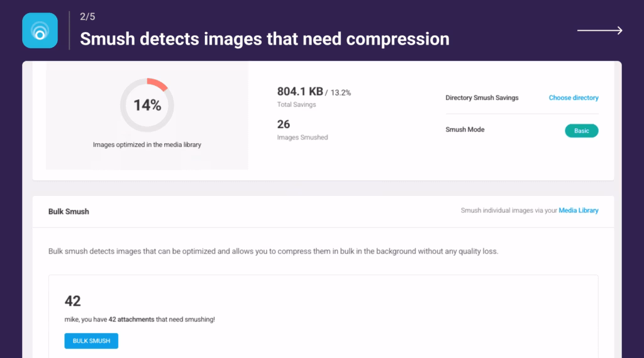Click the slide title about image compression
The width and height of the screenshot is (644, 358).
[264, 39]
